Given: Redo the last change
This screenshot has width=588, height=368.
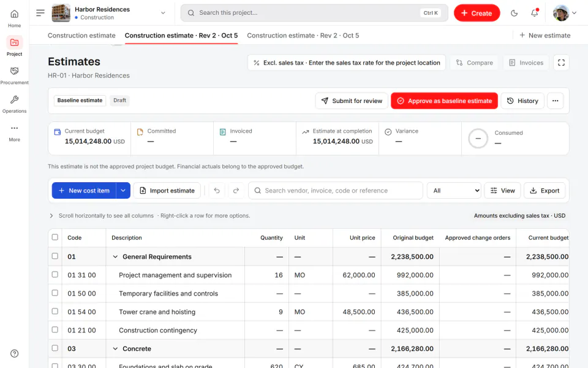Looking at the screenshot, I should 236,190.
